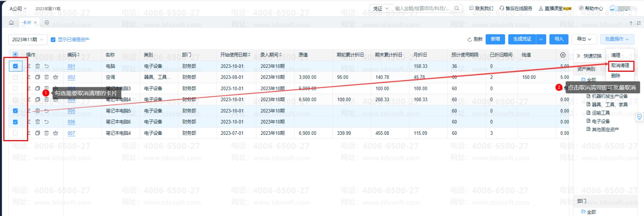Click the search magnifier icon
The image size is (644, 216).
(457, 8)
